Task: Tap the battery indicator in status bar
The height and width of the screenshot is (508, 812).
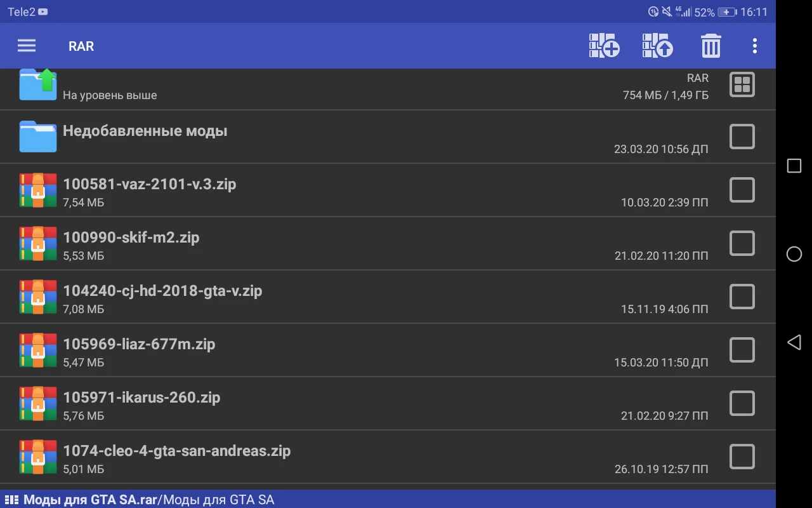Action: pos(728,12)
